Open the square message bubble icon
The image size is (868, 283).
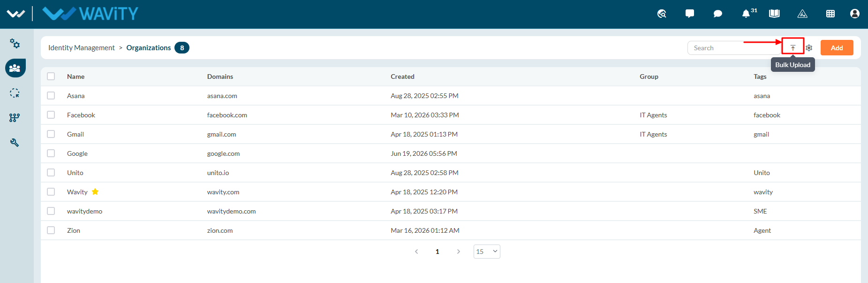[690, 14]
